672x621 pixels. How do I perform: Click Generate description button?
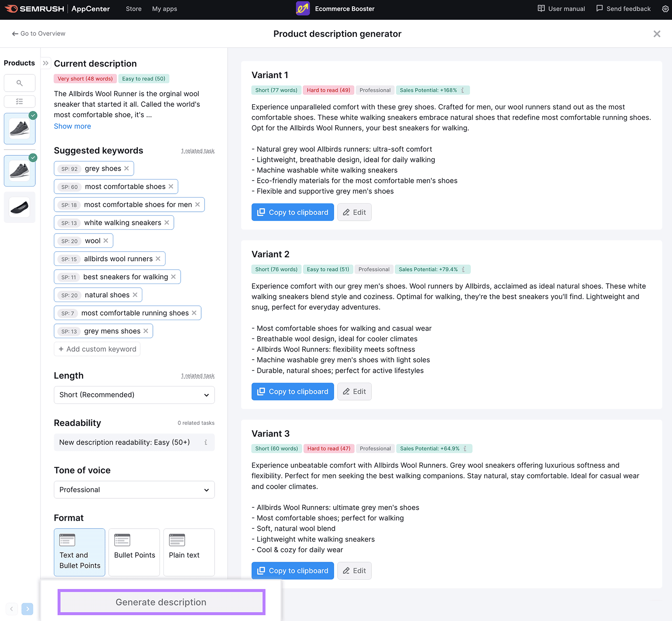tap(161, 602)
